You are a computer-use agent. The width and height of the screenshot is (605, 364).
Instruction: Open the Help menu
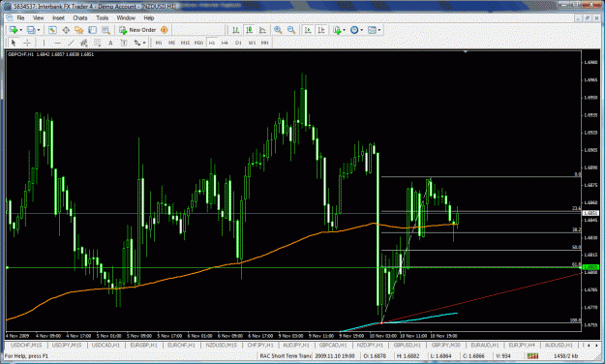(149, 18)
